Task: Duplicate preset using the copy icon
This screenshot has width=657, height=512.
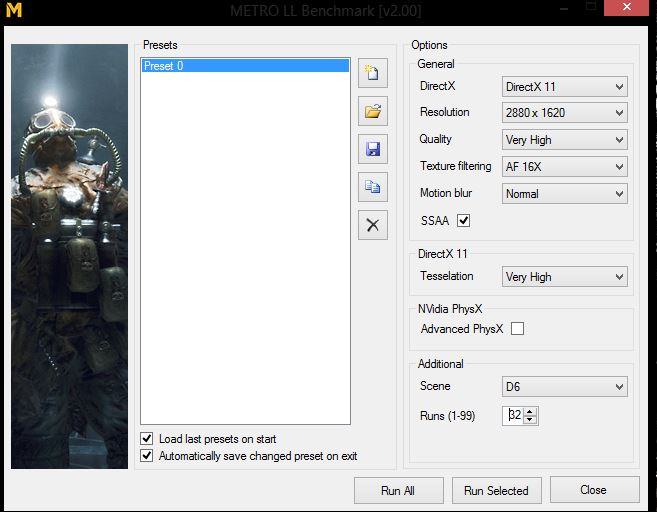Action: [372, 187]
